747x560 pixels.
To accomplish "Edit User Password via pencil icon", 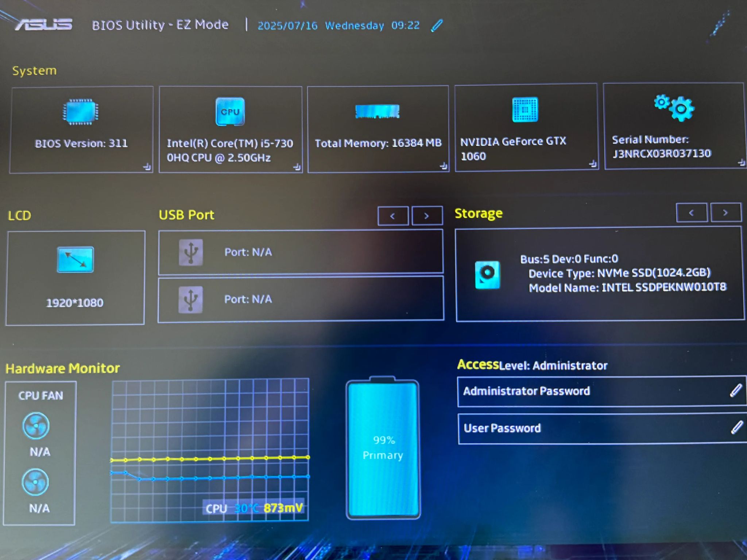I will click(737, 427).
